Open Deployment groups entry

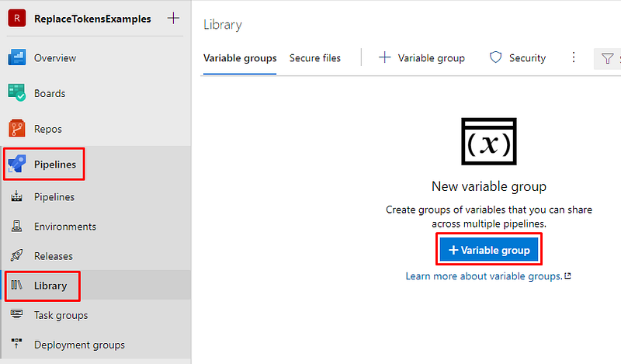[79, 345]
